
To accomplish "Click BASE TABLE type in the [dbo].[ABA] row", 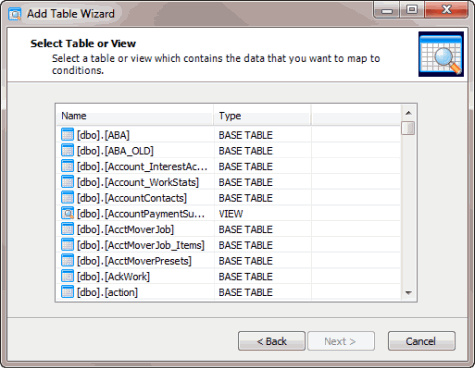I will tap(245, 135).
